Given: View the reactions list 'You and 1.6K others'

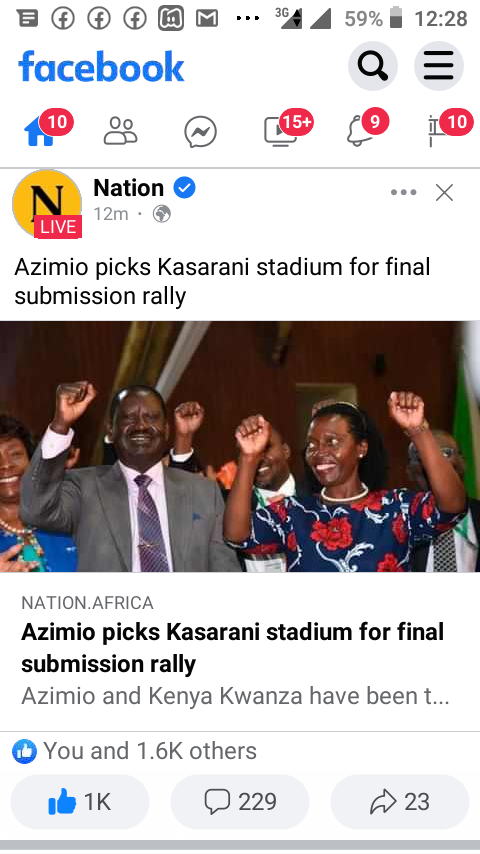Looking at the screenshot, I should (x=134, y=751).
